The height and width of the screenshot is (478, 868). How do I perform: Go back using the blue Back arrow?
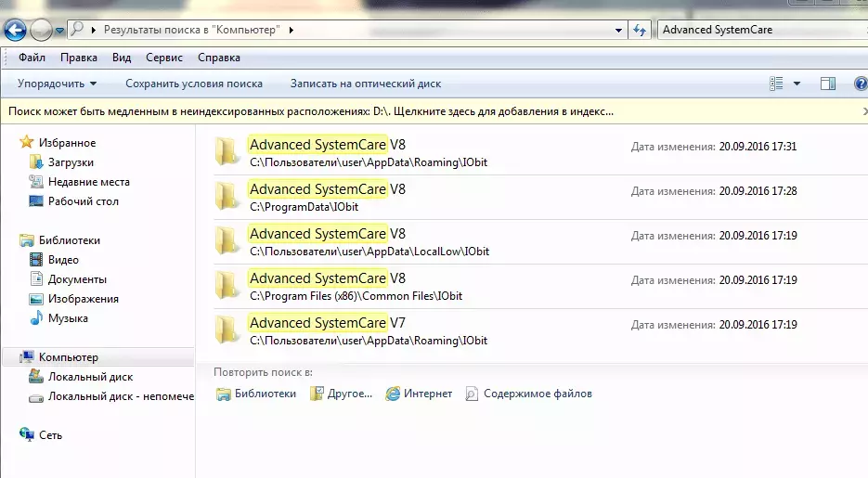tap(15, 30)
